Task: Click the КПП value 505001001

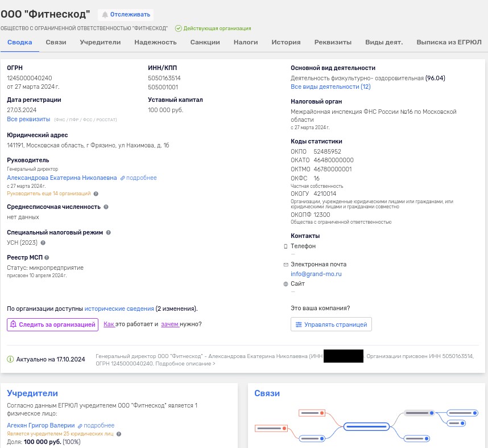Action: 163,87
